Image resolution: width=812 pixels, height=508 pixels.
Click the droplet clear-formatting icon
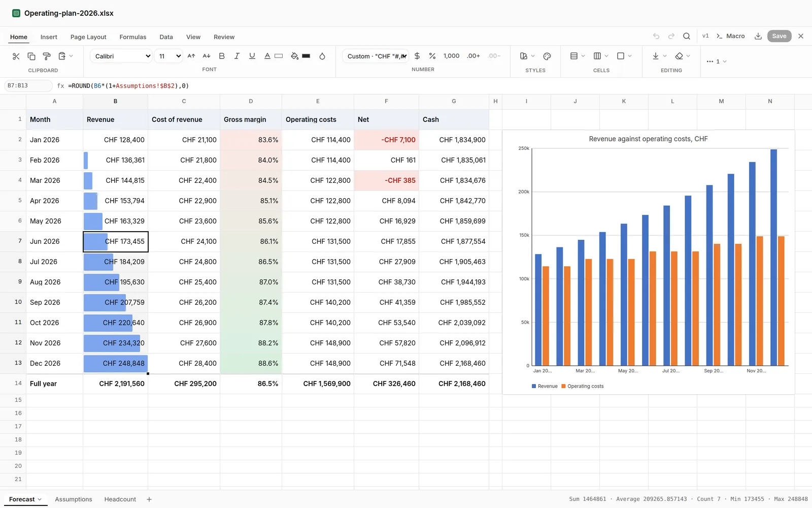(x=322, y=56)
